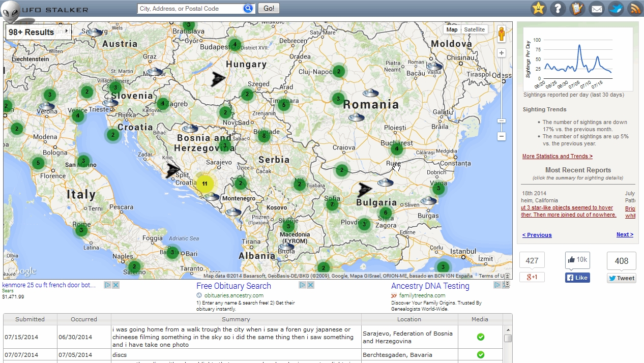Click the green cluster 4 near Budapest

point(235,45)
